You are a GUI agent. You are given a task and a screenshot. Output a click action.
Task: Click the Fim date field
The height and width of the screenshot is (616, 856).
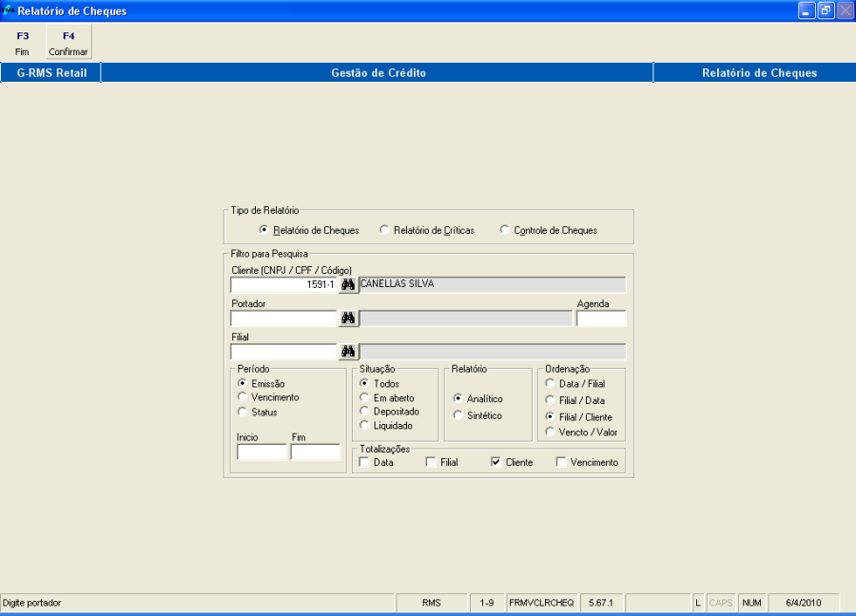[x=315, y=452]
